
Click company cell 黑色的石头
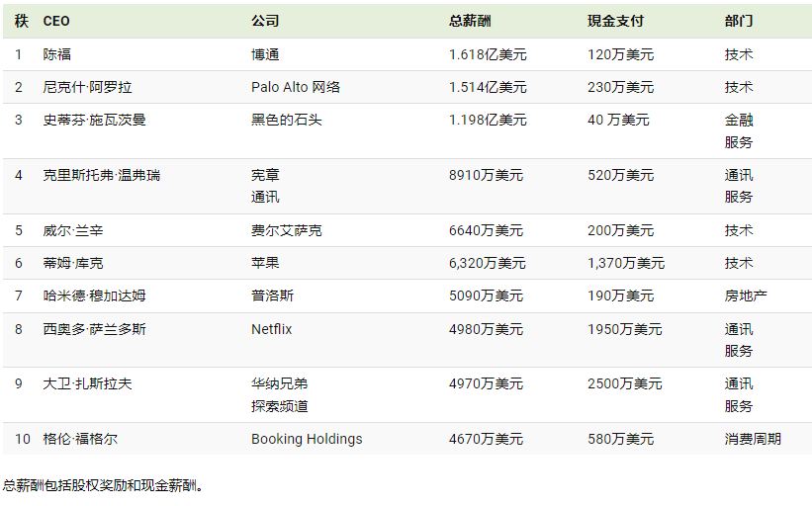click(x=287, y=120)
